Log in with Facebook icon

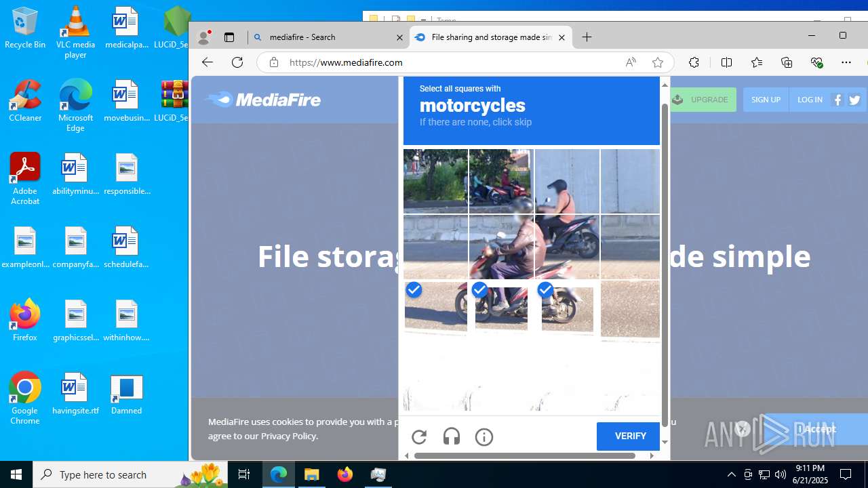pyautogui.click(x=837, y=100)
